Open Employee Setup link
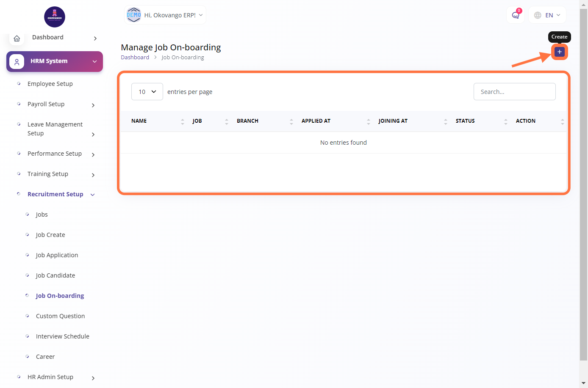588x388 pixels. pyautogui.click(x=50, y=84)
